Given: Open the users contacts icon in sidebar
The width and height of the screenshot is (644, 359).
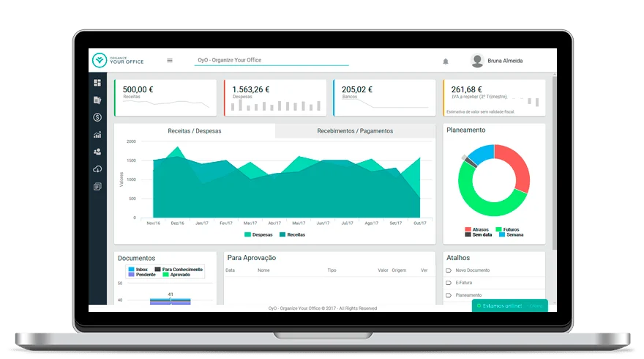Looking at the screenshot, I should (x=97, y=152).
